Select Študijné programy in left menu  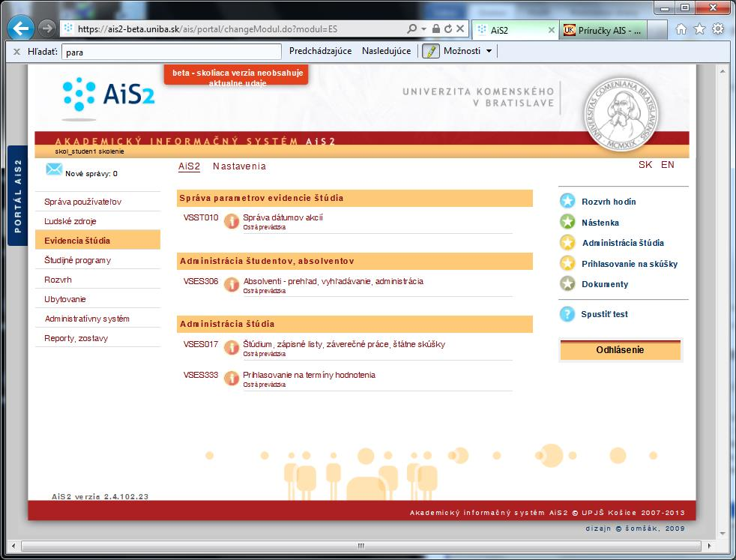[x=97, y=260]
